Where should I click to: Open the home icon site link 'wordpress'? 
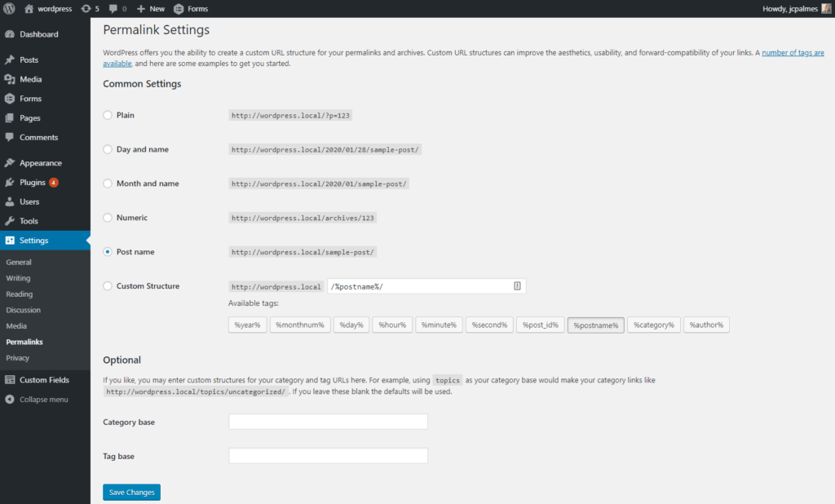[x=48, y=8]
